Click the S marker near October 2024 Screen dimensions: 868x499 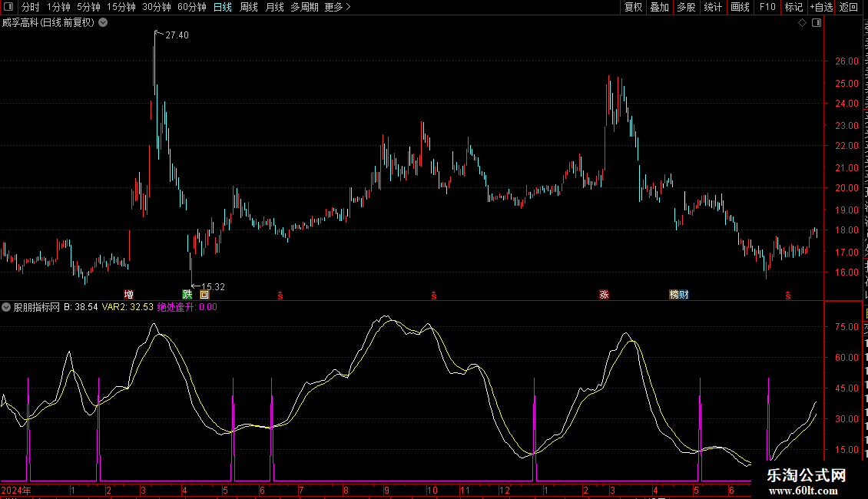[x=433, y=296]
